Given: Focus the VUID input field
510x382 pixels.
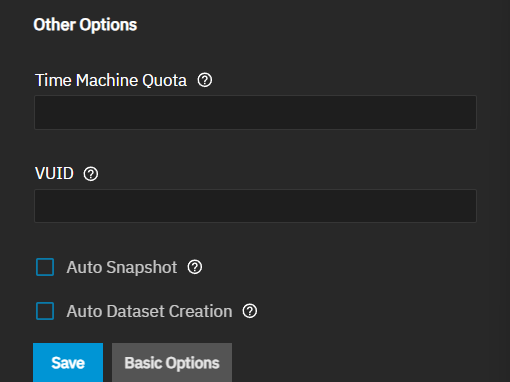Looking at the screenshot, I should point(256,206).
